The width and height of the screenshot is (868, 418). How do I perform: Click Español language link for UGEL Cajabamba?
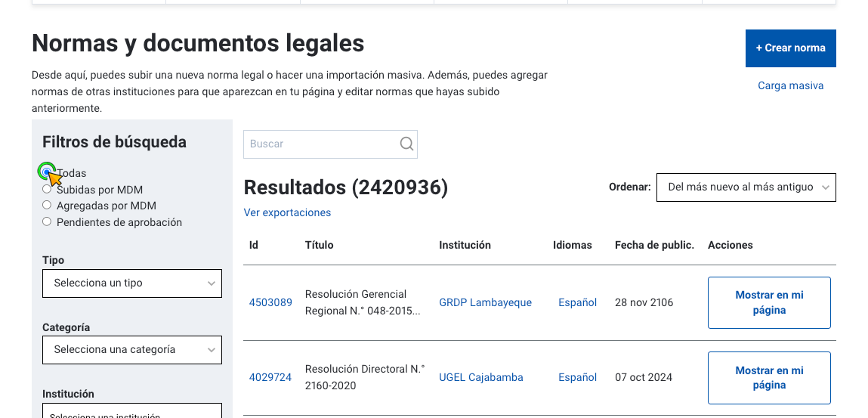coord(577,378)
